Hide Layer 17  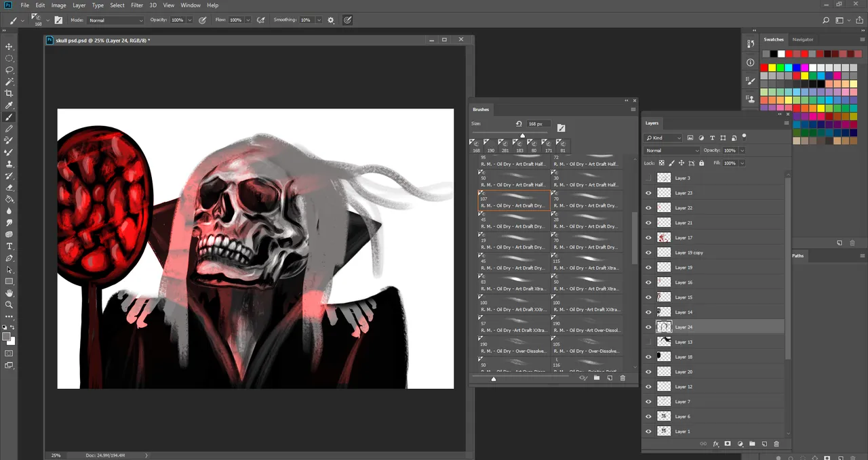(x=648, y=238)
